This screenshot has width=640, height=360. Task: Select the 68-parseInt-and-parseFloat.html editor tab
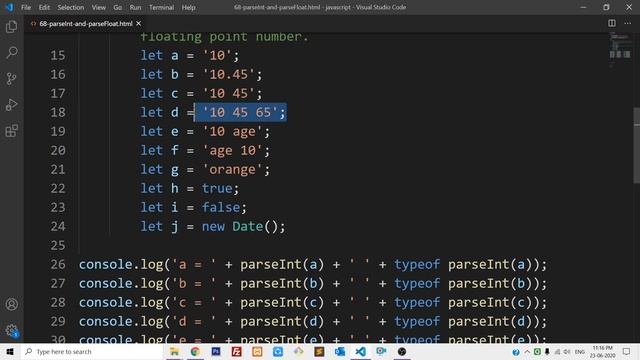tap(86, 24)
